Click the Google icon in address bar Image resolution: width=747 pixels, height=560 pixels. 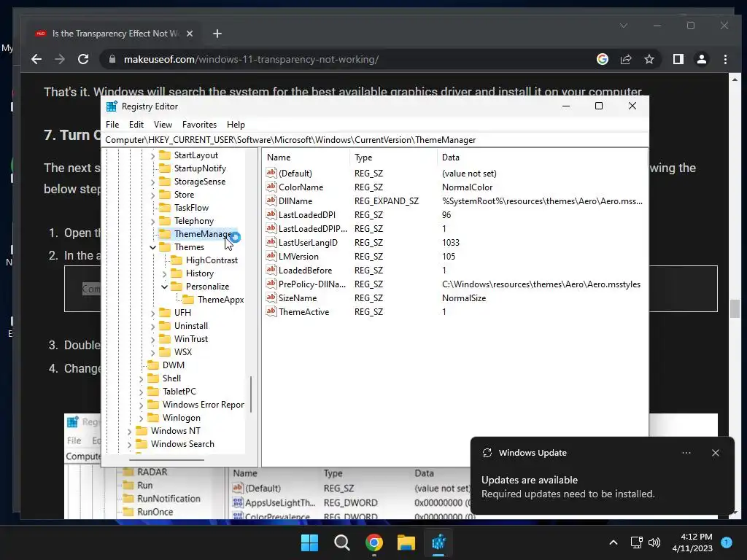602,59
